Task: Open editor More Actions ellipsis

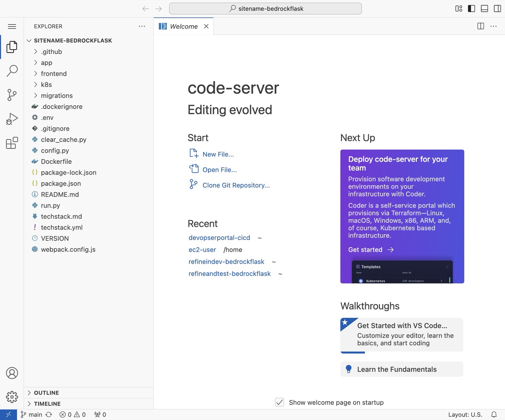Action: coord(494,26)
